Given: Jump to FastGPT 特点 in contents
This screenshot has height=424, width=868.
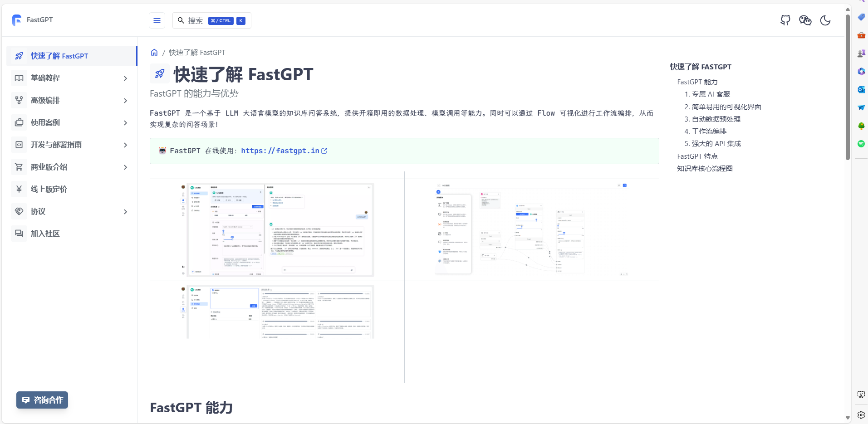Looking at the screenshot, I should point(697,156).
